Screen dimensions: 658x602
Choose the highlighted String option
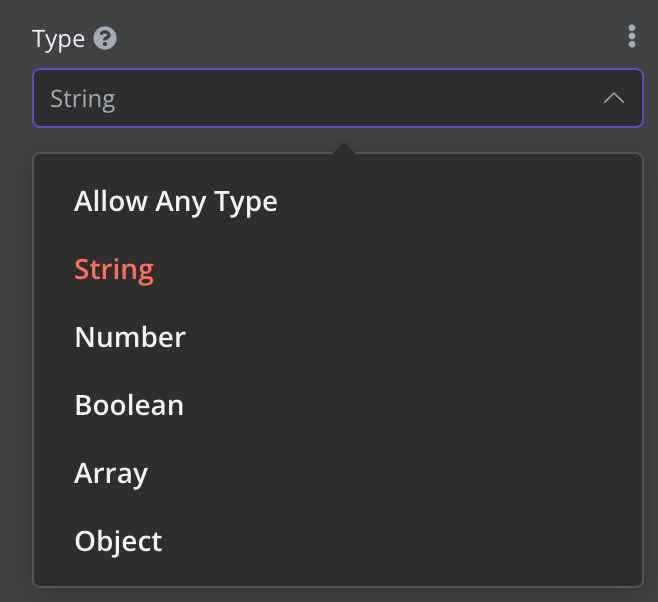click(114, 270)
